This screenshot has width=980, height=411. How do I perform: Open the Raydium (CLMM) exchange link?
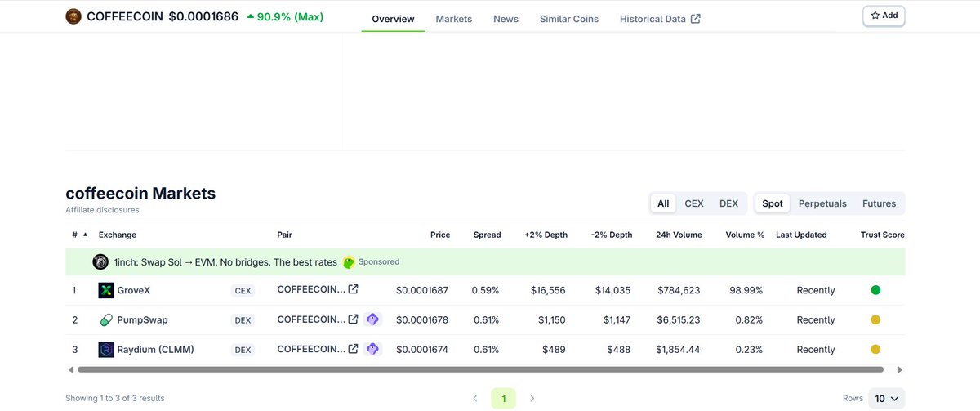click(156, 349)
